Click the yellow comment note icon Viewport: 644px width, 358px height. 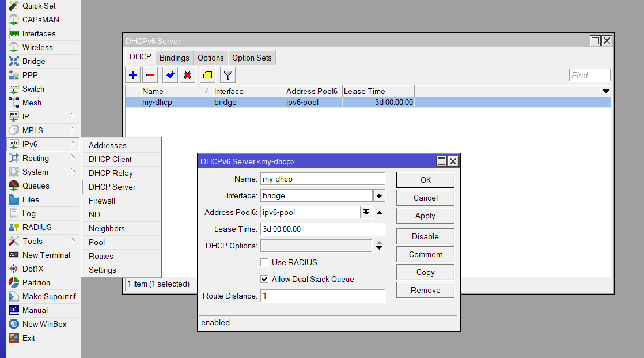point(207,75)
